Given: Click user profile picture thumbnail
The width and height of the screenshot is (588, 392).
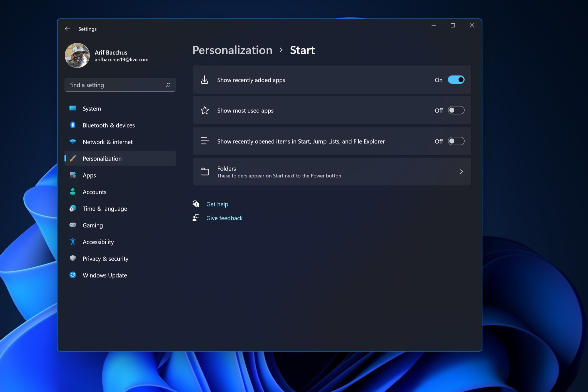Looking at the screenshot, I should [x=77, y=55].
